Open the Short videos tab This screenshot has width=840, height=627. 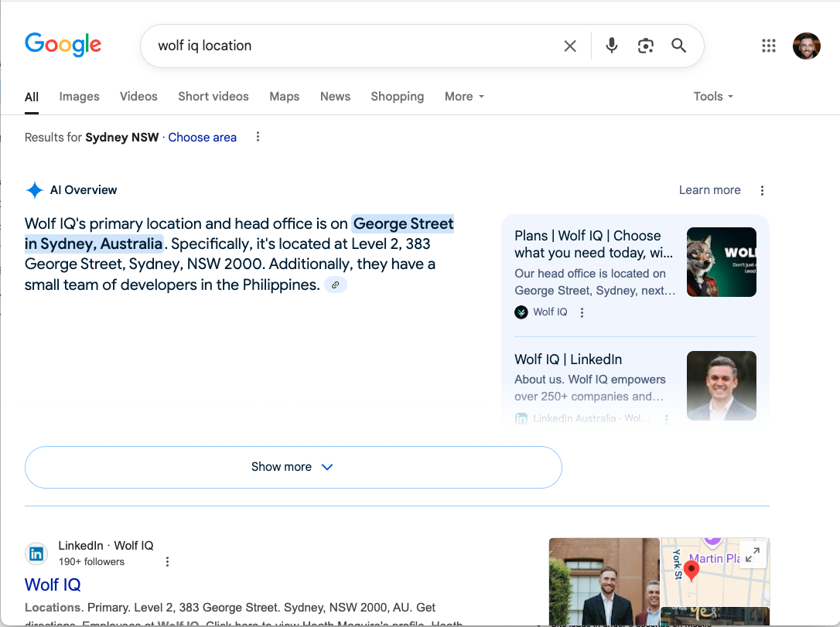click(x=213, y=97)
